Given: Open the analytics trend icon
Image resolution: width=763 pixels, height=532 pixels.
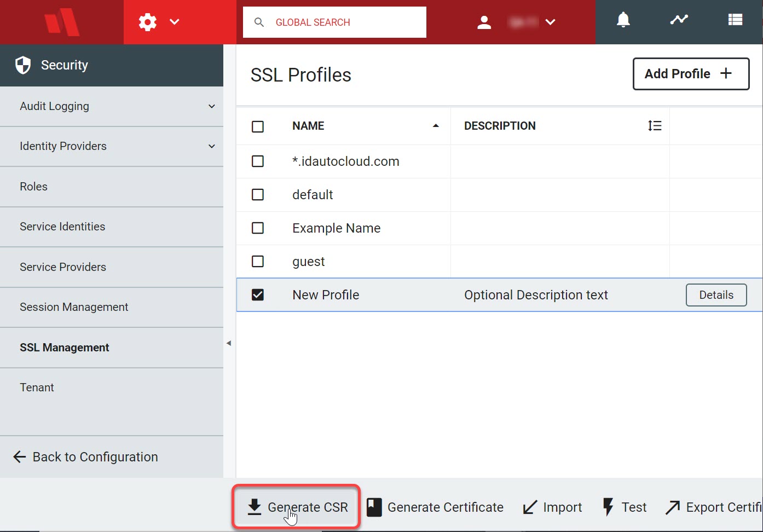Looking at the screenshot, I should click(x=679, y=20).
